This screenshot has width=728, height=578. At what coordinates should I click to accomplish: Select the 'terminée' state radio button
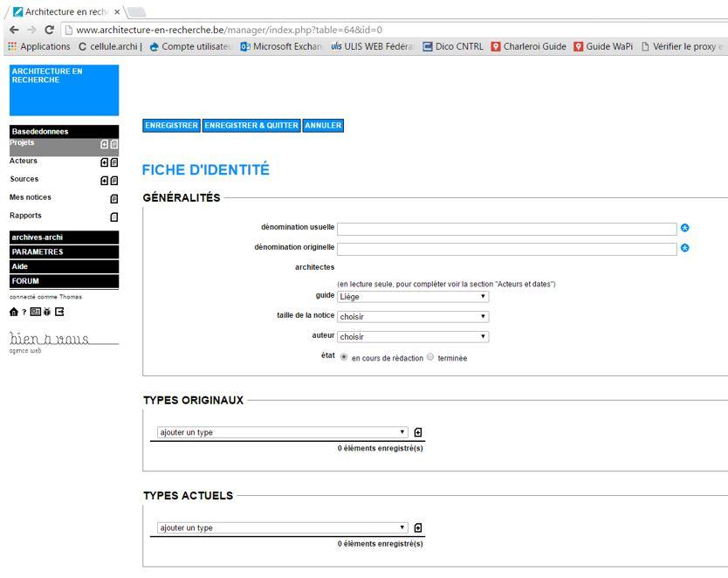coord(430,357)
